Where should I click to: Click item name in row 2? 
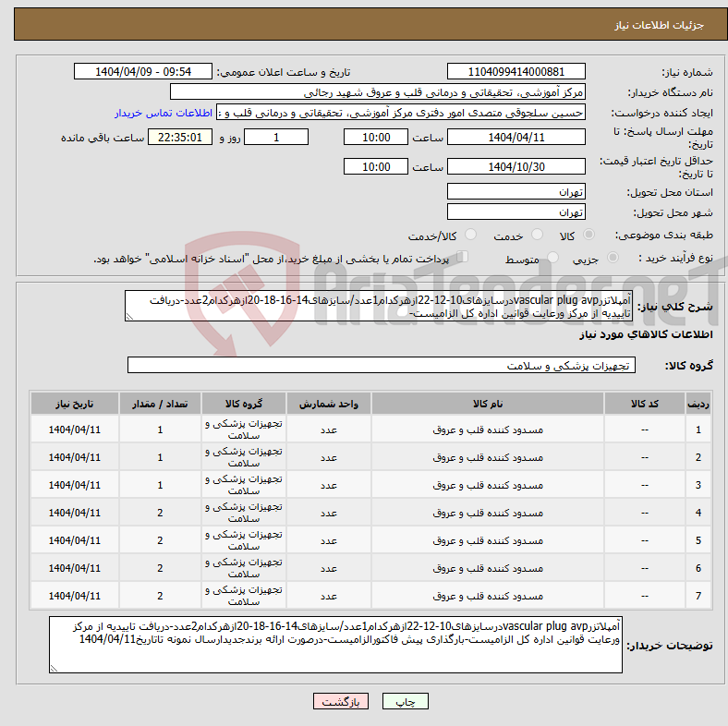click(x=488, y=457)
